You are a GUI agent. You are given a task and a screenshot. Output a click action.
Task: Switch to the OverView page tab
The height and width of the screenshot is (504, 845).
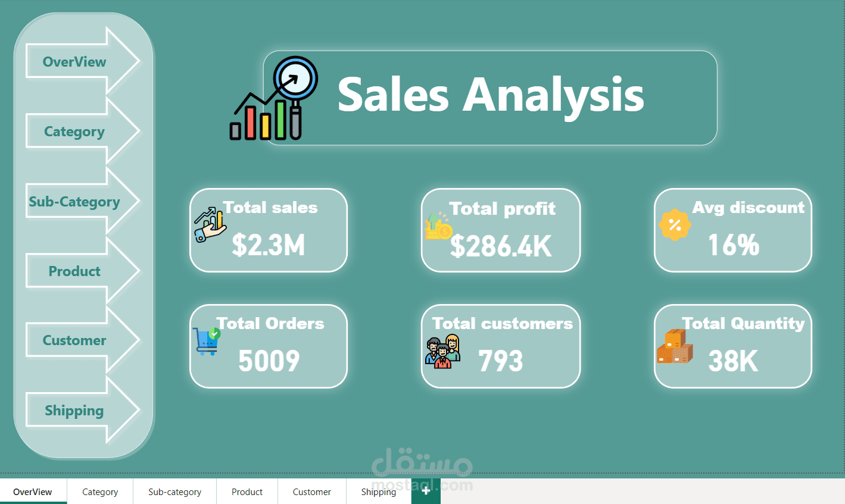click(33, 492)
